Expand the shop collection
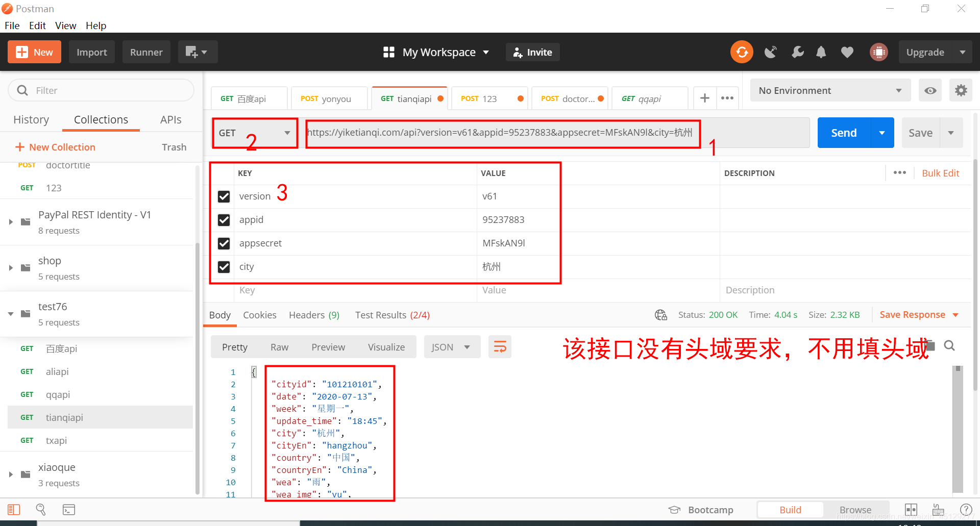This screenshot has width=980, height=526. click(11, 268)
